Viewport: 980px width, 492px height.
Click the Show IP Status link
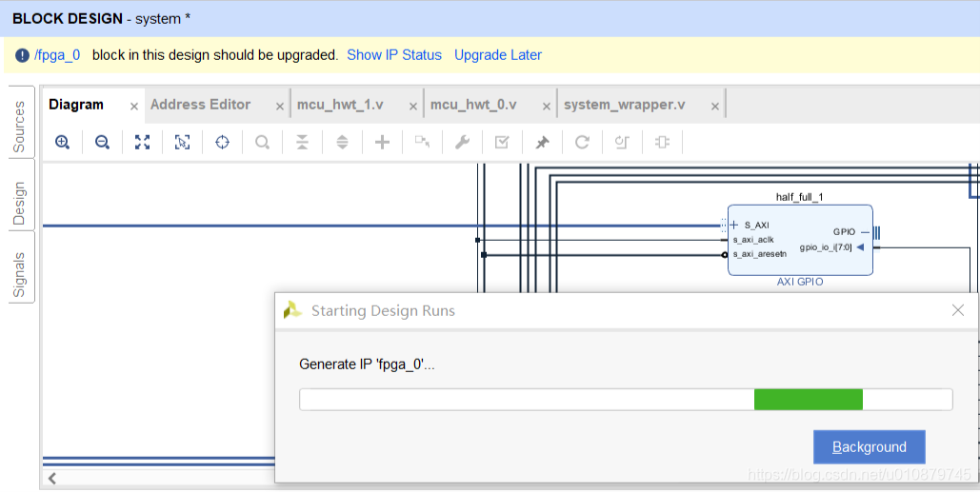394,55
